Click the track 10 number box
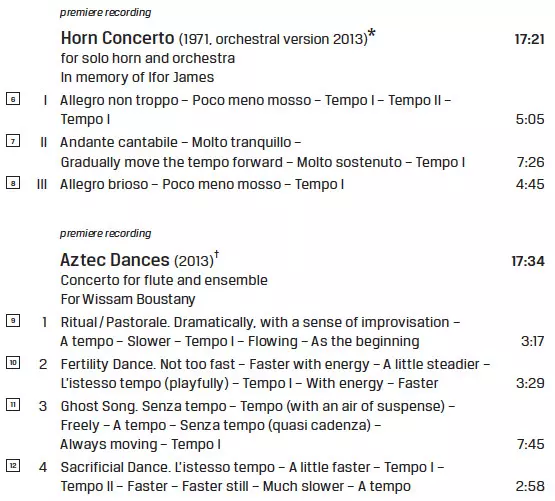Image resolution: width=555 pixels, height=501 pixels. tap(13, 363)
